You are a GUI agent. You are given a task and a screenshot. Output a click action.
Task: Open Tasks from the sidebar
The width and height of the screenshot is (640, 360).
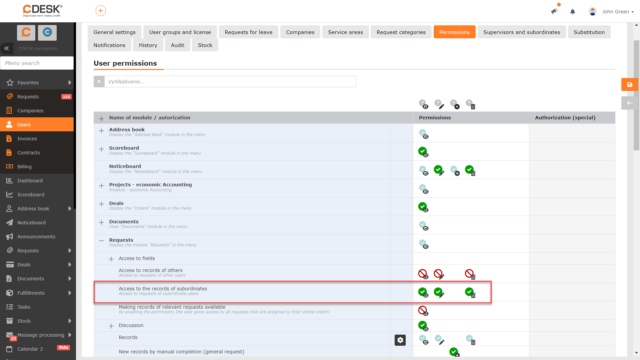point(37,307)
